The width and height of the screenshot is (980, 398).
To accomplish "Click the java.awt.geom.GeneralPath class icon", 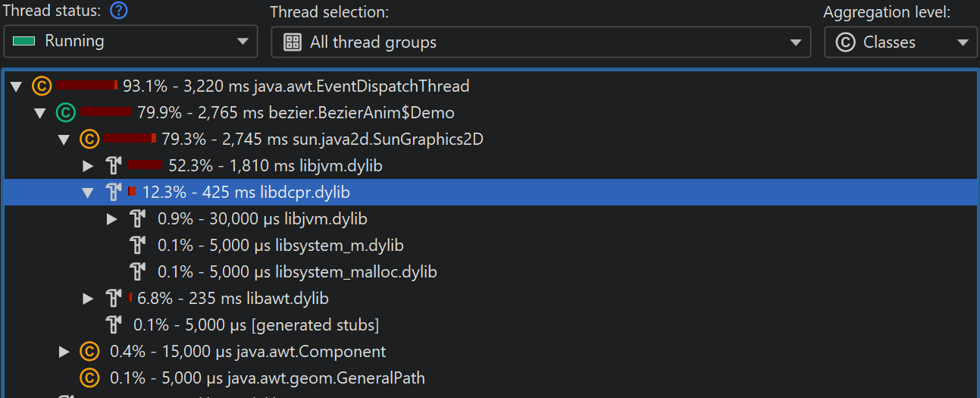I will [89, 378].
